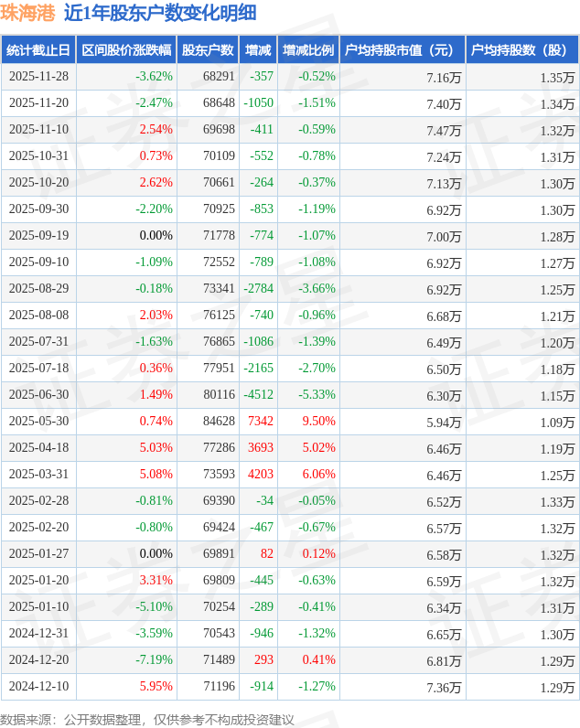This screenshot has width=580, height=728.
Task: Select the 2025-11-28 date cell
Action: point(38,77)
